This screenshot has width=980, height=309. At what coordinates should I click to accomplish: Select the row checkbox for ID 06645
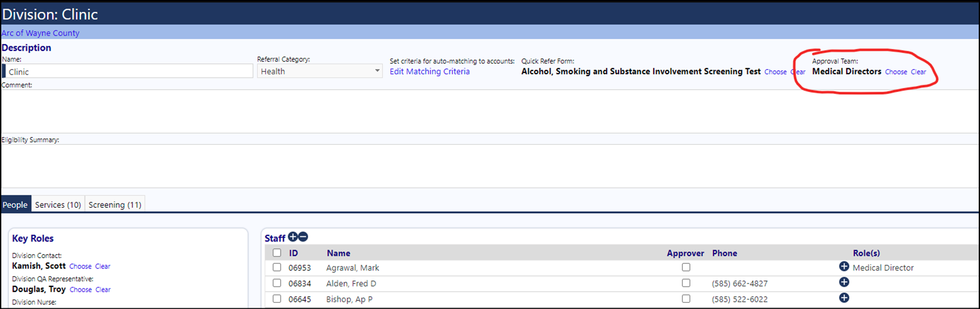pyautogui.click(x=277, y=298)
